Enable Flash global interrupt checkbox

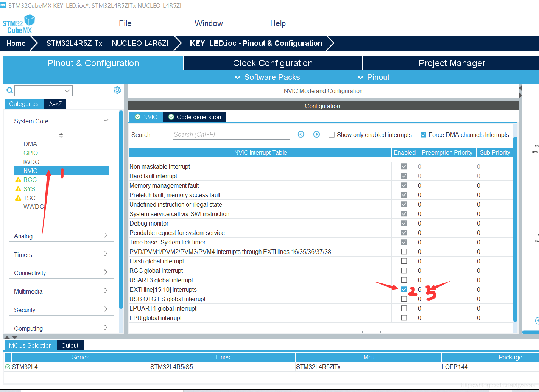click(404, 261)
